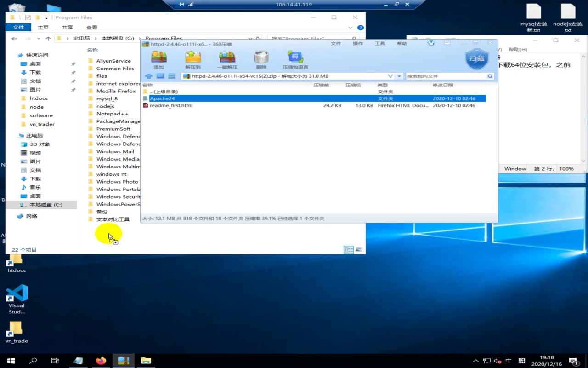Viewport: 588px width, 368px height.
Task: Select 3D 对象 in the navigation pane
Action: 40,144
